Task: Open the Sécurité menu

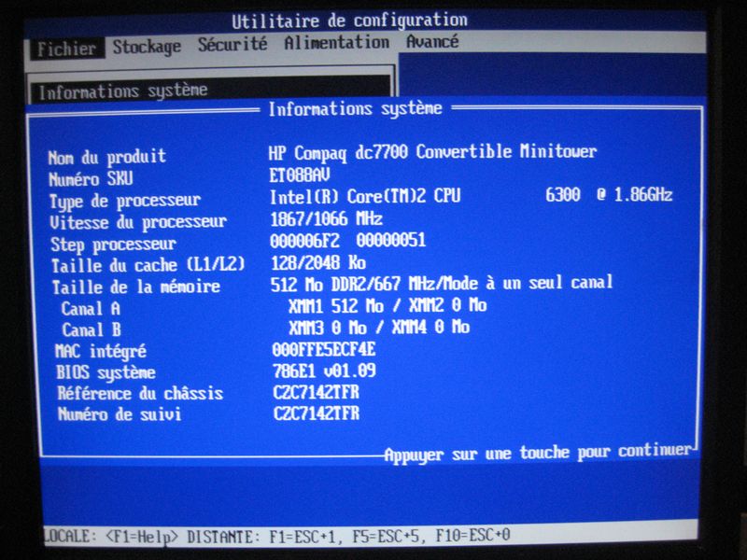Action: click(233, 44)
